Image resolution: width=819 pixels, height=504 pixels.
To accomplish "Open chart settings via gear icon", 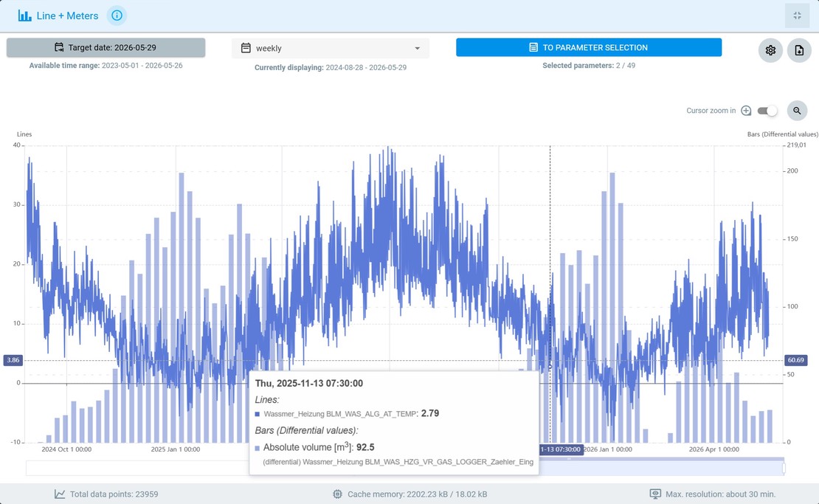I will 770,50.
